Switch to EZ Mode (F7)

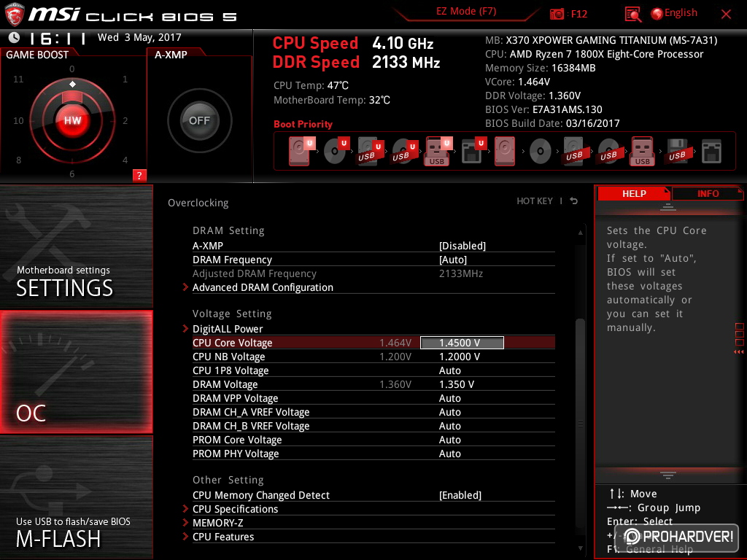466,12
